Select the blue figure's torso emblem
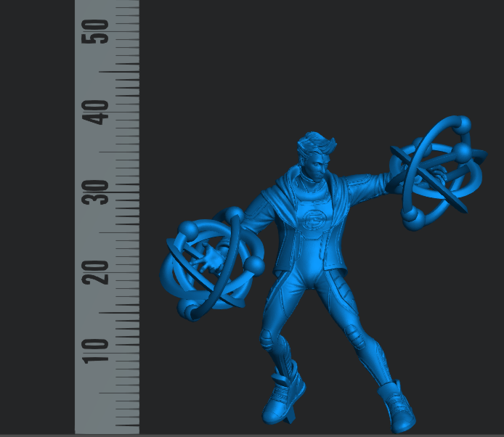 (314, 219)
